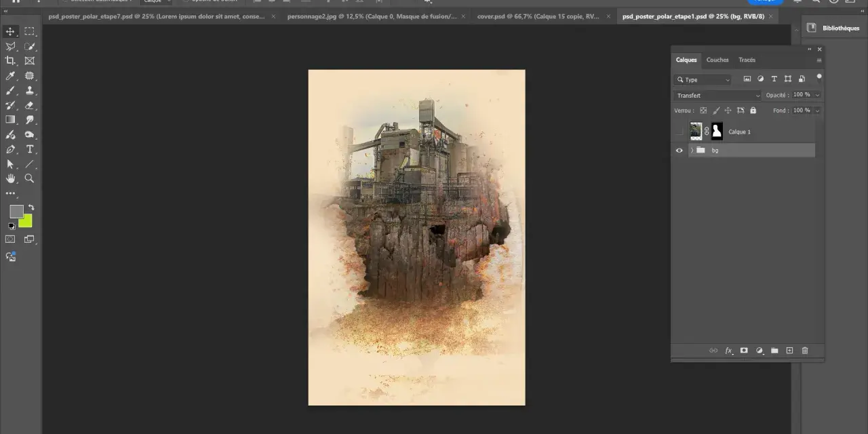Open the Edit Toolbar three-dots menu

[x=10, y=193]
